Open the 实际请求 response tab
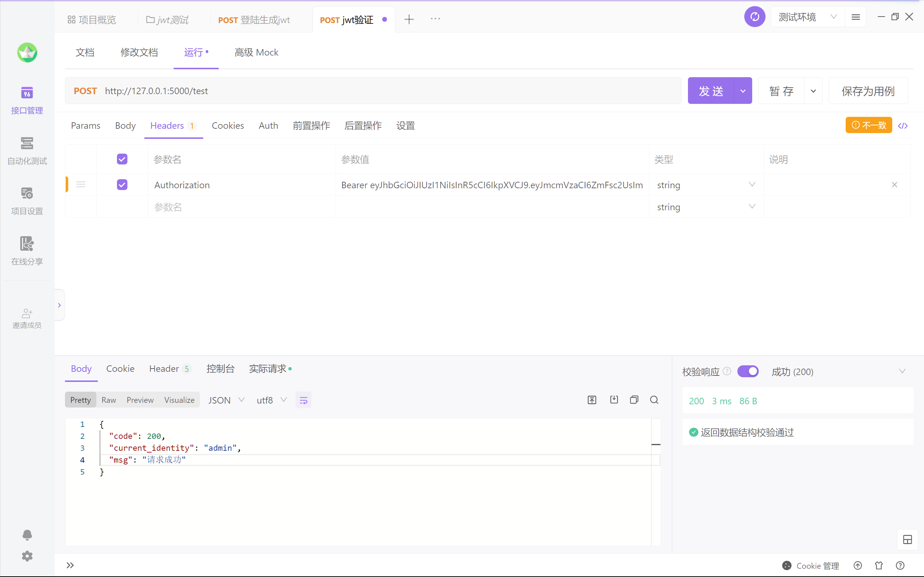Image resolution: width=924 pixels, height=577 pixels. coord(268,369)
